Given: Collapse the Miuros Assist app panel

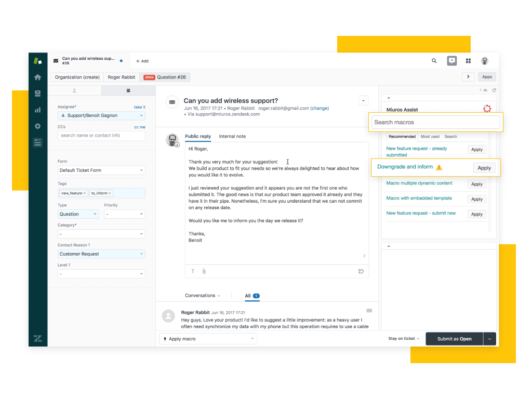Looking at the screenshot, I should [389, 98].
